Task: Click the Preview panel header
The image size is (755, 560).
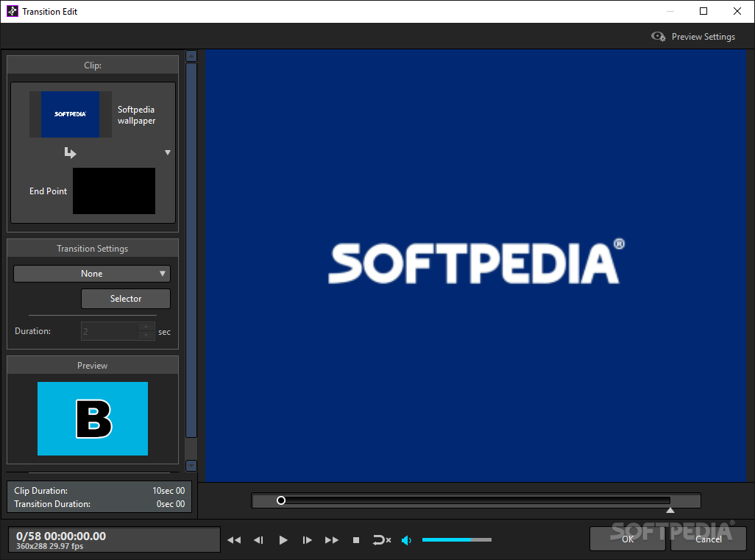Action: click(93, 366)
